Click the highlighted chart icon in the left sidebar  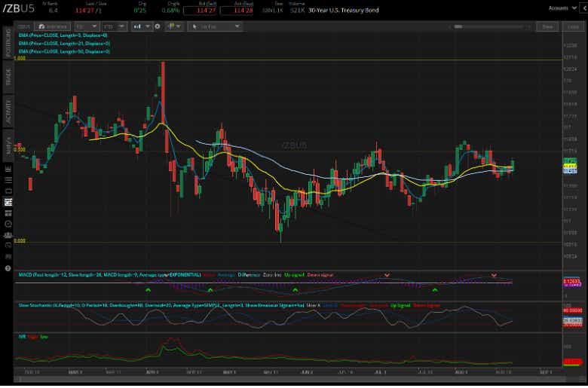[8, 202]
